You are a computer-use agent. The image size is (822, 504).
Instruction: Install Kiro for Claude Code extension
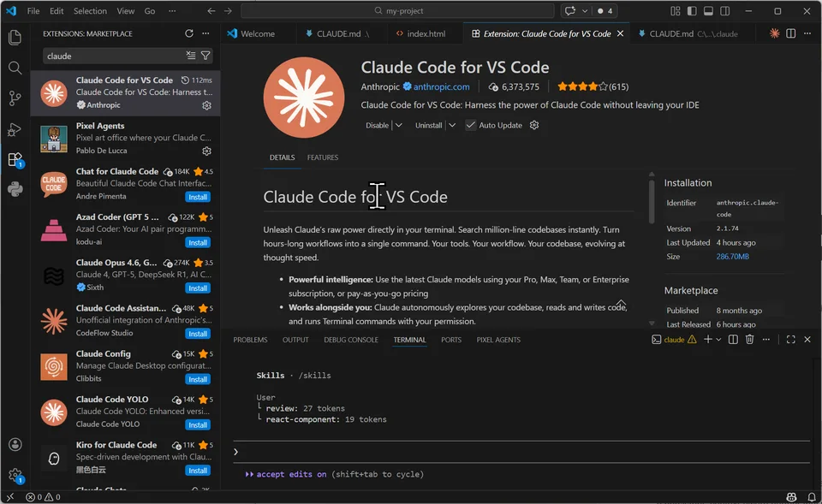[198, 471]
